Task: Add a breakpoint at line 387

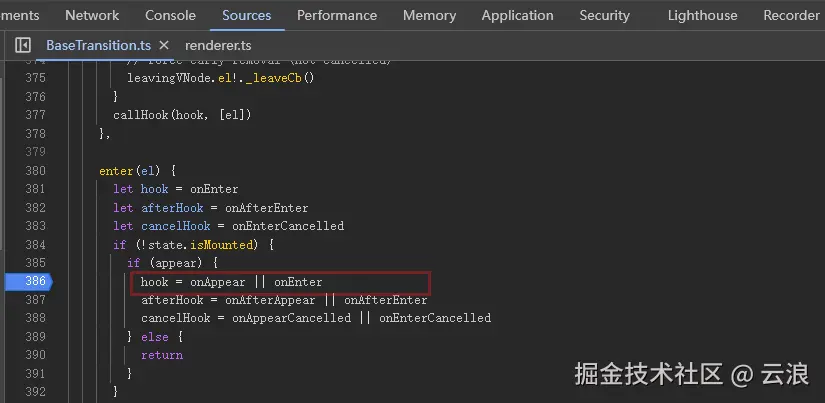Action: pos(34,300)
